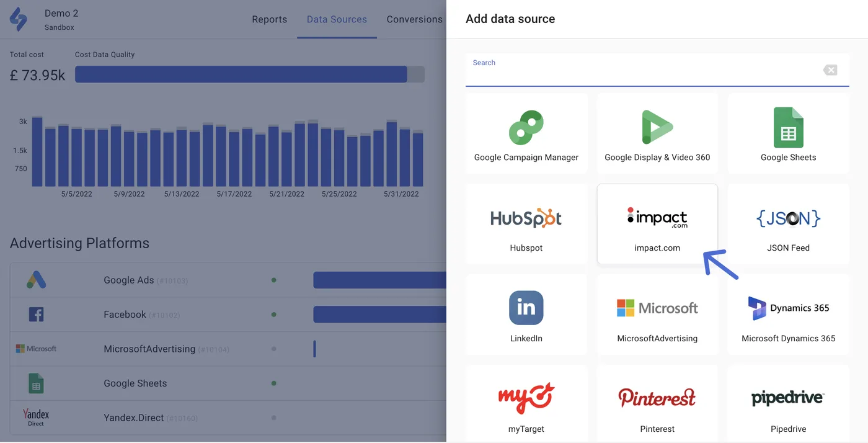
Task: Select the HubSpot logo
Action: coord(526,217)
